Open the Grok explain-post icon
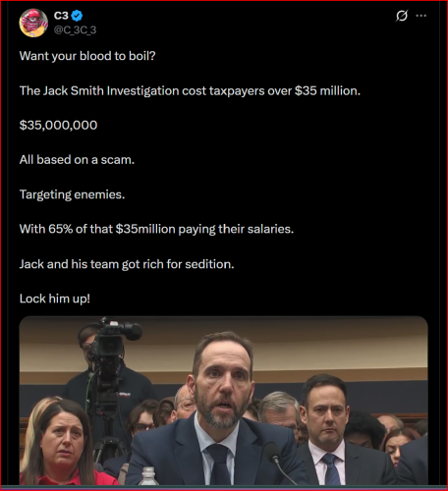Image resolution: width=448 pixels, height=491 pixels. (x=402, y=16)
